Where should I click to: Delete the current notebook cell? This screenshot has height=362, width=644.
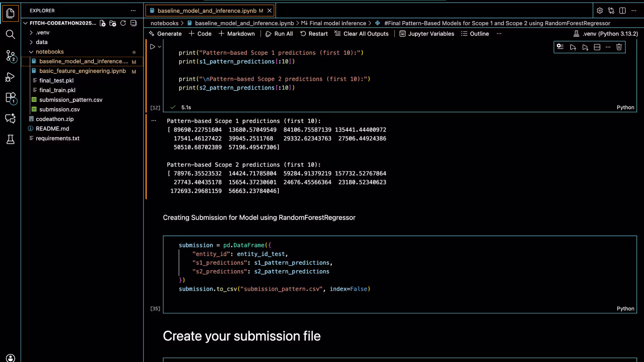619,47
